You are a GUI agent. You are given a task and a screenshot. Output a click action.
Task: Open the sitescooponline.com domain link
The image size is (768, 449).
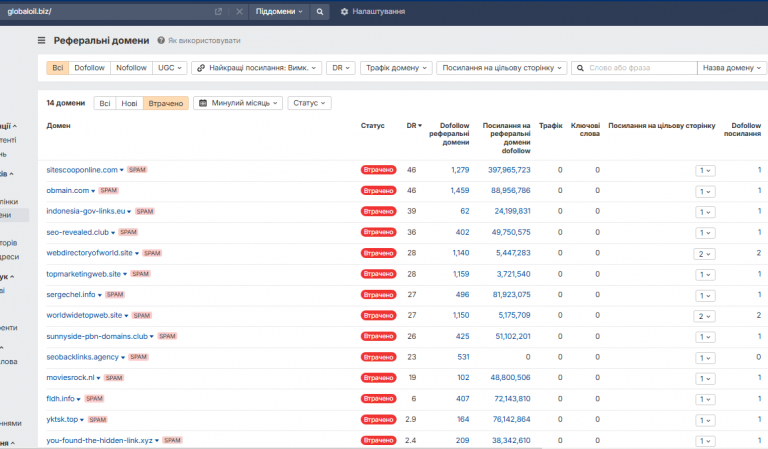coord(82,170)
